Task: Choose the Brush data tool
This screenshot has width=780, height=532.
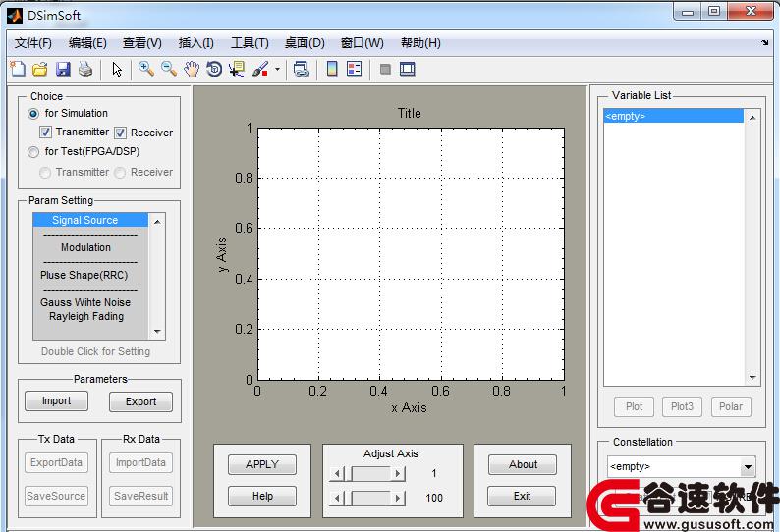Action: [260, 69]
